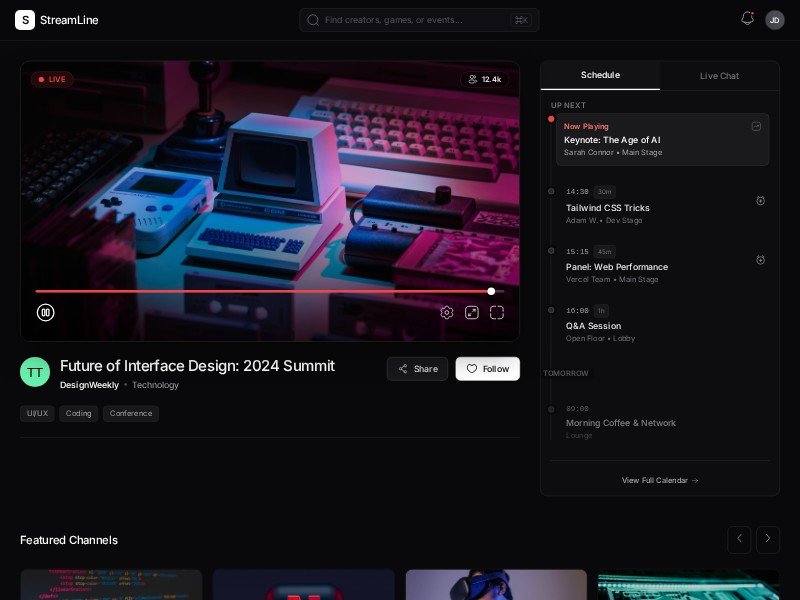800x600 pixels.
Task: Share the stream using Share button
Action: tap(417, 369)
